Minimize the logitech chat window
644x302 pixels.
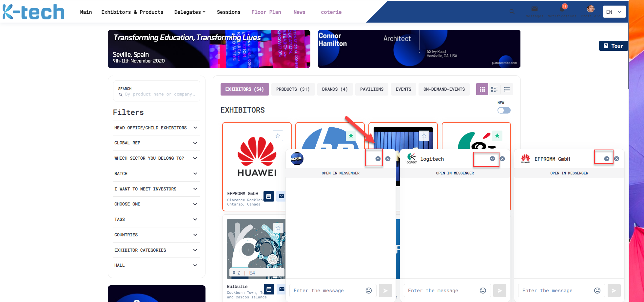(492, 159)
